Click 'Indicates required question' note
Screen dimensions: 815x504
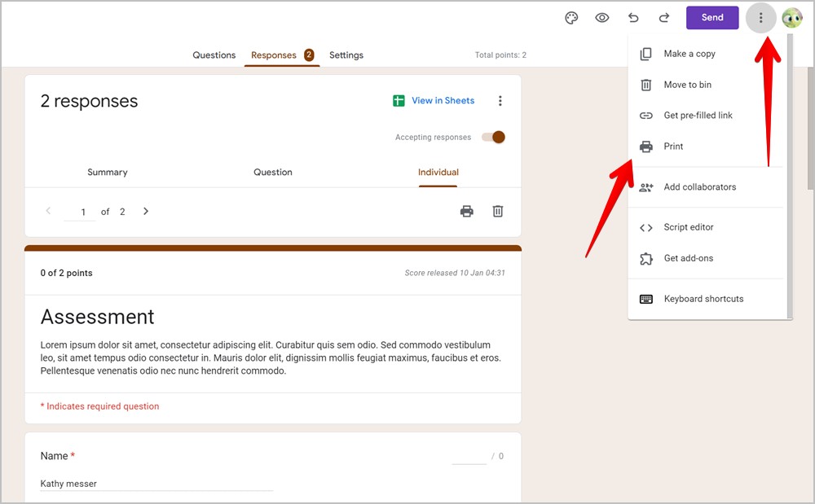point(99,406)
